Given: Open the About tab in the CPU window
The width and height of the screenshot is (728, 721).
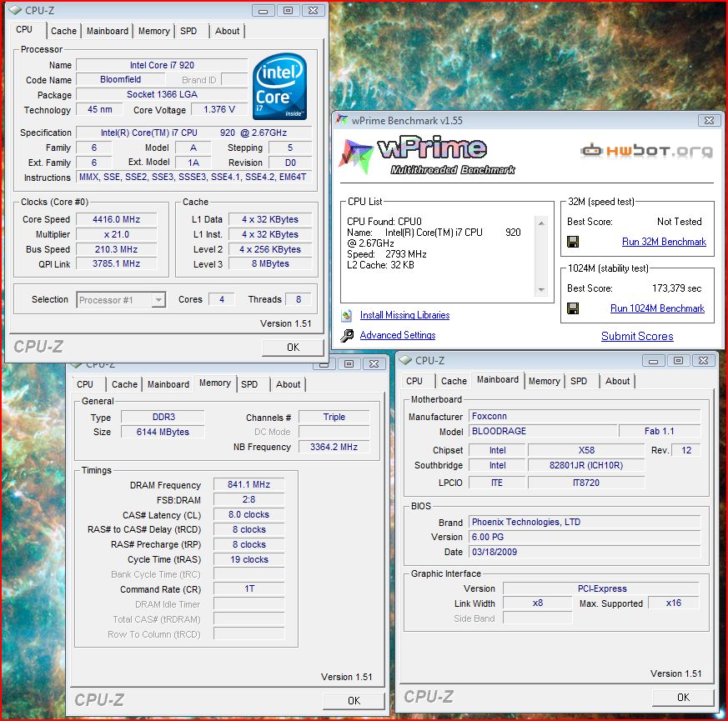Looking at the screenshot, I should pyautogui.click(x=227, y=31).
